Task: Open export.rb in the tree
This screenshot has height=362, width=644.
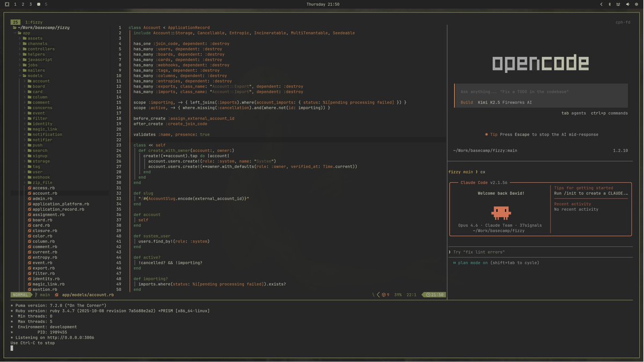Action: (x=43, y=269)
